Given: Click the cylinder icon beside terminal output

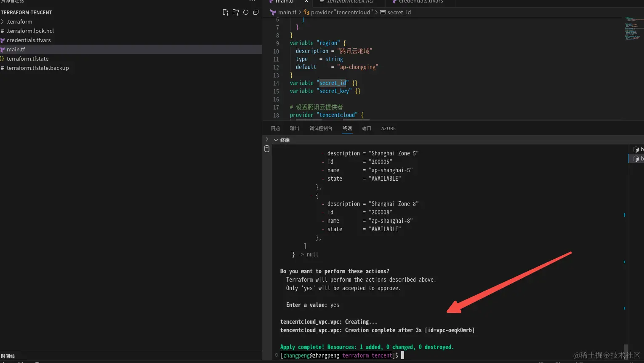Looking at the screenshot, I should [x=267, y=149].
